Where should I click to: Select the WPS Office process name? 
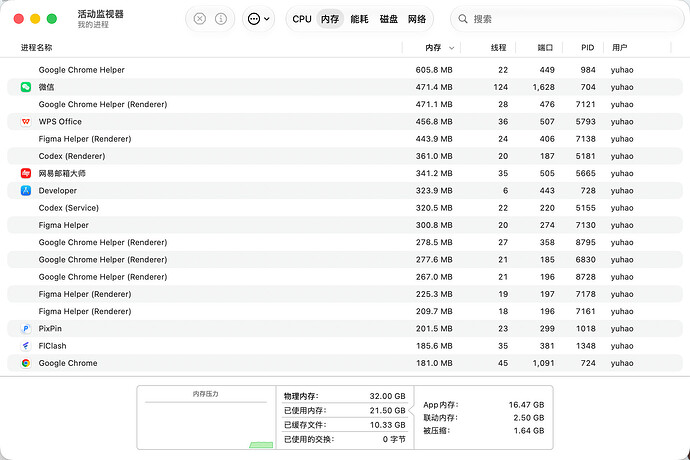[60, 121]
